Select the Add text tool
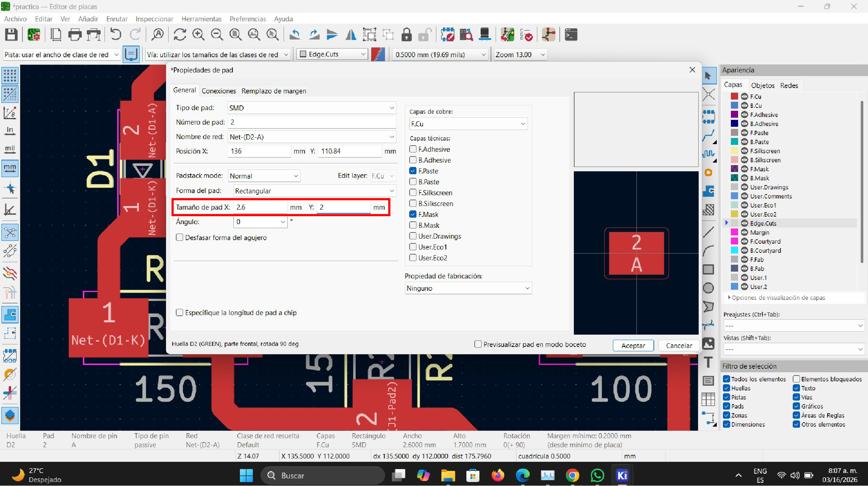The height and width of the screenshot is (486, 868). pos(708,362)
